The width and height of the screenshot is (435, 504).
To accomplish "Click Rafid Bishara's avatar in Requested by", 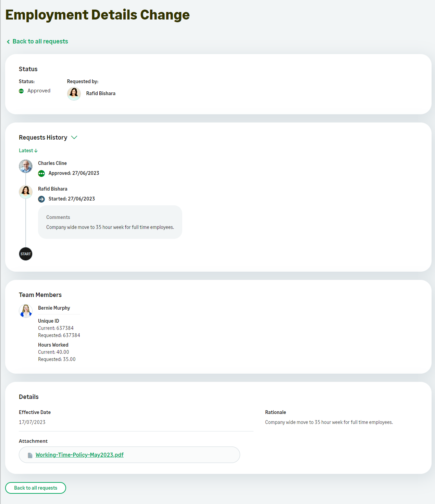I will 74,93.
